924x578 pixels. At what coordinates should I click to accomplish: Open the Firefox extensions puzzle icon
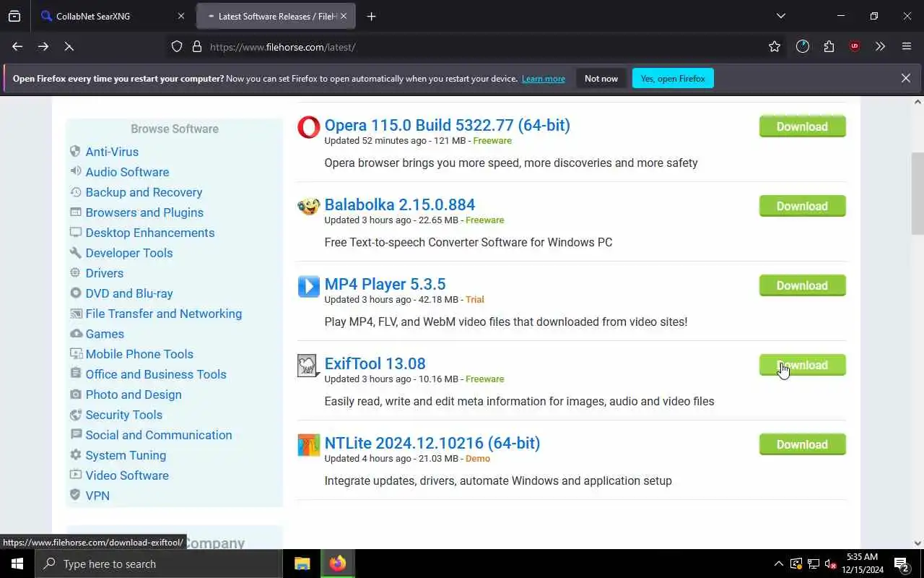(x=829, y=46)
